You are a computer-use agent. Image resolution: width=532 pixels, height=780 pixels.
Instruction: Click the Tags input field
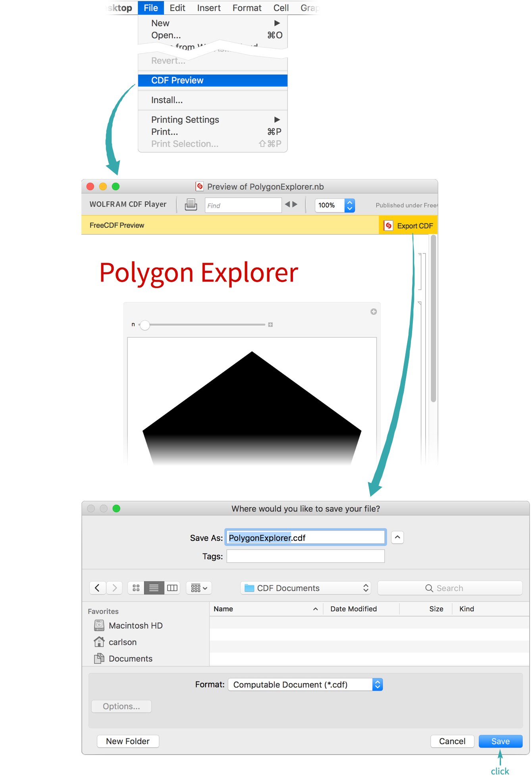pyautogui.click(x=305, y=556)
